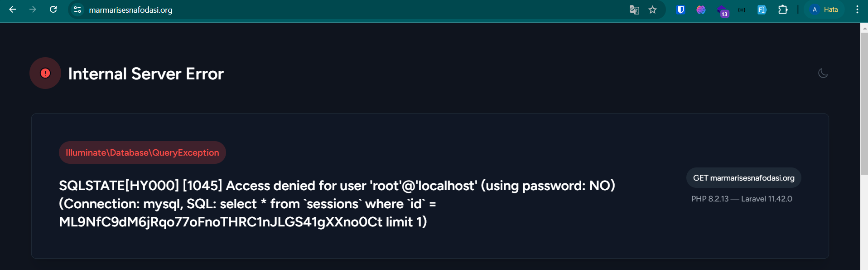Reload the current page
Viewport: 868px width, 270px height.
tap(53, 10)
